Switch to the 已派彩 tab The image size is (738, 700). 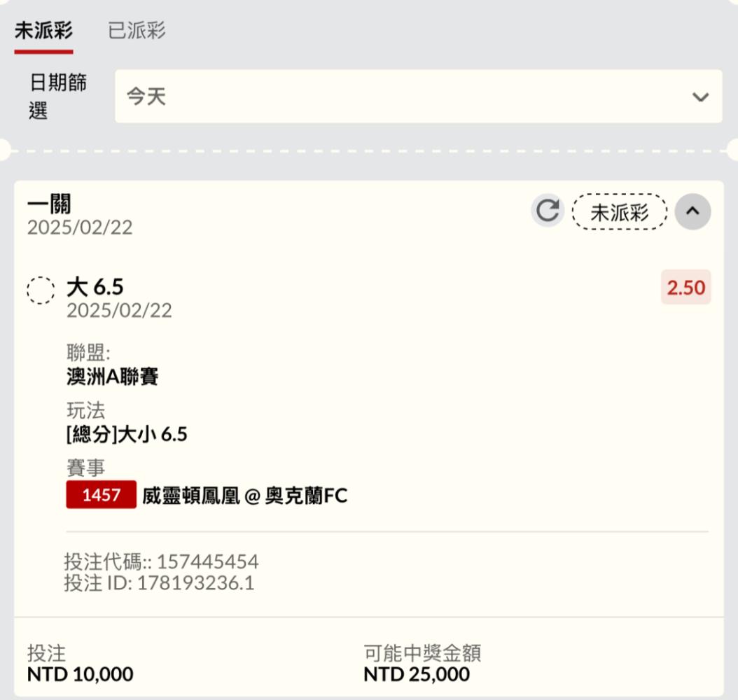point(137,31)
